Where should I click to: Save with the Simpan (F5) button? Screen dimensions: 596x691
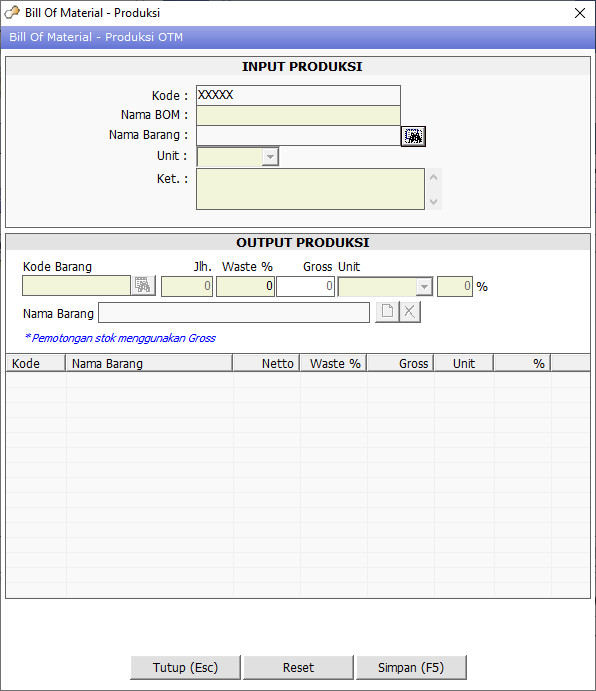tap(411, 668)
